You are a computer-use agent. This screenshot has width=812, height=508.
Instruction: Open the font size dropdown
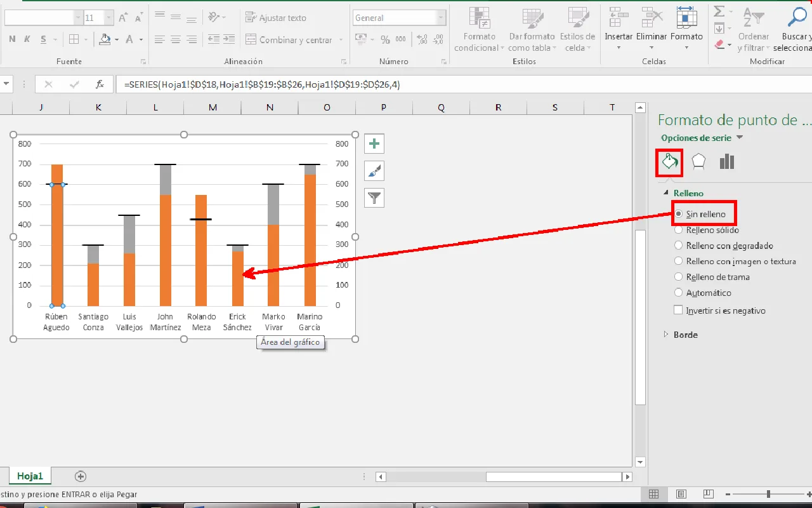click(x=108, y=18)
